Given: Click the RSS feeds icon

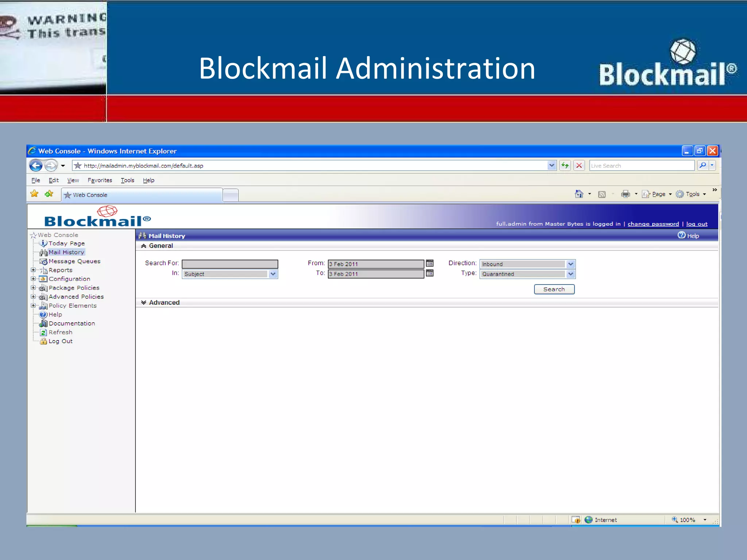Looking at the screenshot, I should [x=602, y=194].
